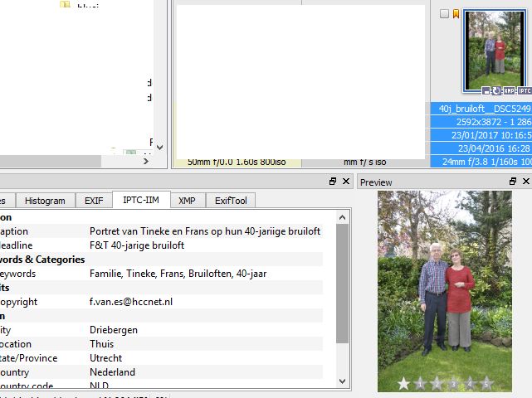The height and width of the screenshot is (398, 532).
Task: Click the leftmost thumbnail badge before rotation badge
Action: coord(486,91)
